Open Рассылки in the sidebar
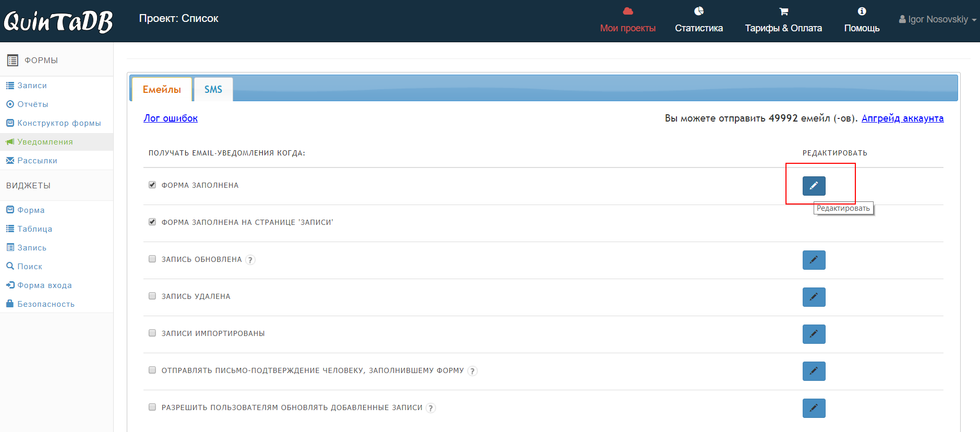Screen dimensions: 980x432 [x=37, y=161]
